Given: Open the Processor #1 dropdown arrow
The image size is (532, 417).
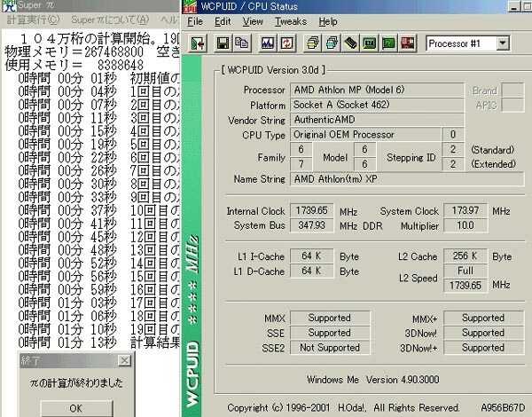Looking at the screenshot, I should 503,43.
